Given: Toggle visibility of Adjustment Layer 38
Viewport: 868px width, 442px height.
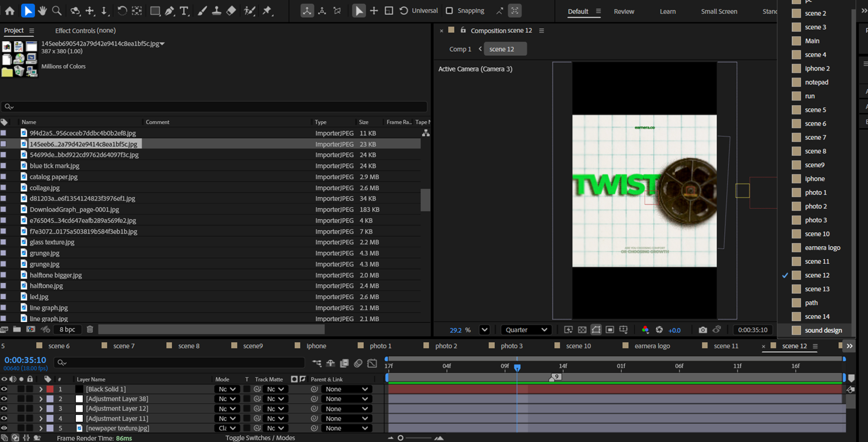Looking at the screenshot, I should point(4,399).
